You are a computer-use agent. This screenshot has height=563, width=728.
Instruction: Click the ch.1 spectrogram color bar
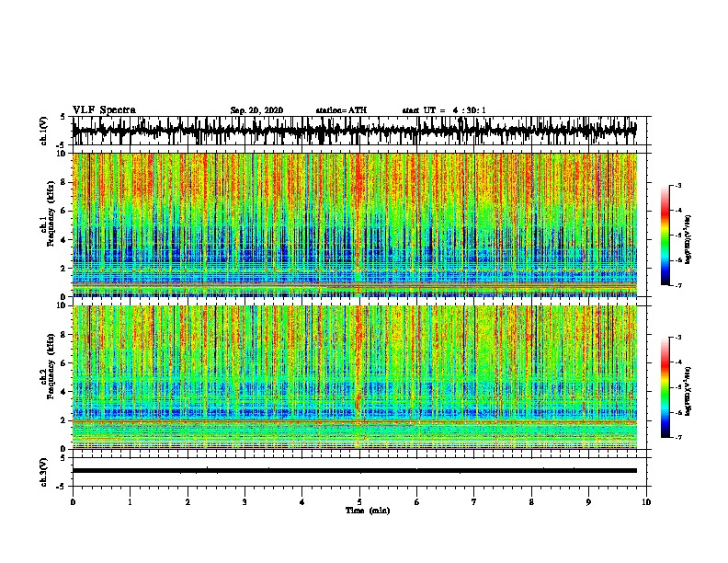(x=665, y=236)
